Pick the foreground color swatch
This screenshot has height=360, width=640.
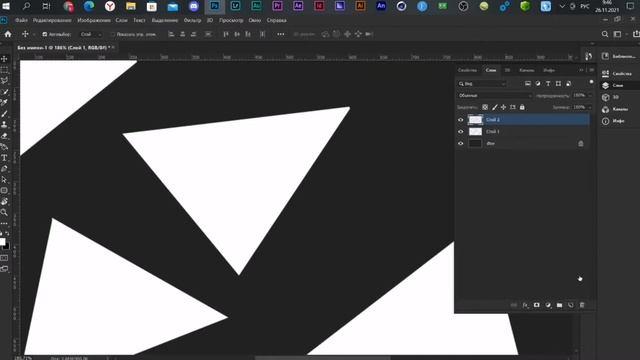coord(2,242)
